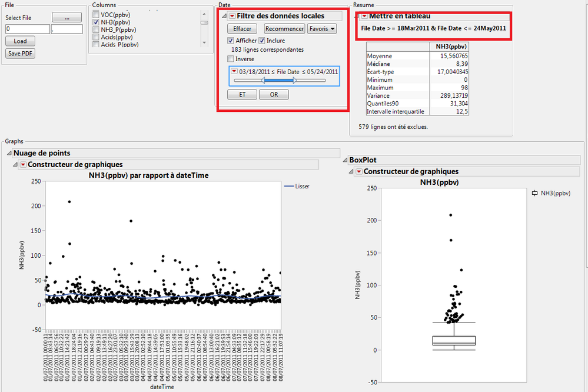Click the Médiane row label
Image resolution: width=588 pixels, height=392 pixels.
(378, 64)
